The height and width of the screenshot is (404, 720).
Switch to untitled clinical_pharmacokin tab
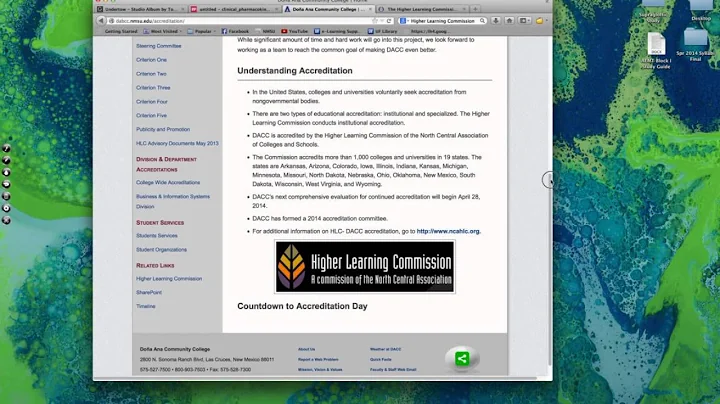pyautogui.click(x=234, y=9)
